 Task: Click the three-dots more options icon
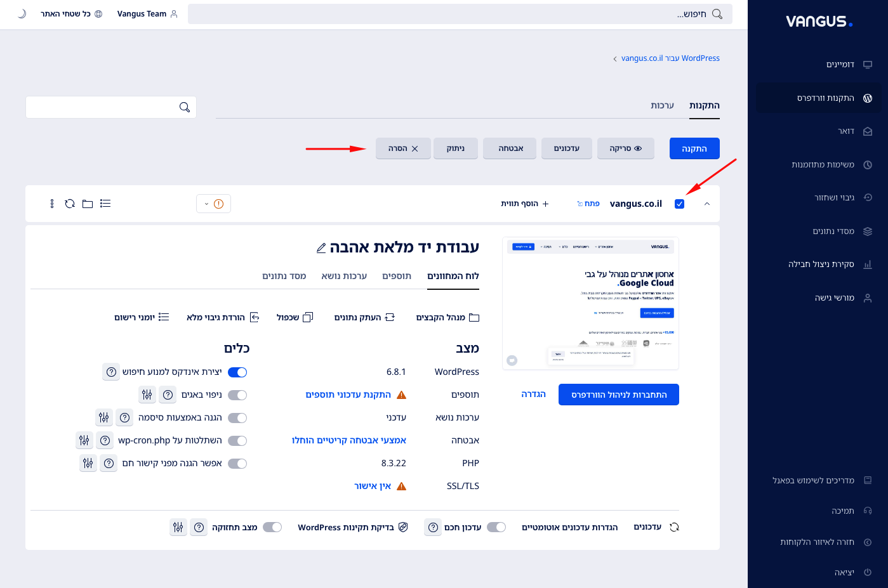tap(52, 204)
